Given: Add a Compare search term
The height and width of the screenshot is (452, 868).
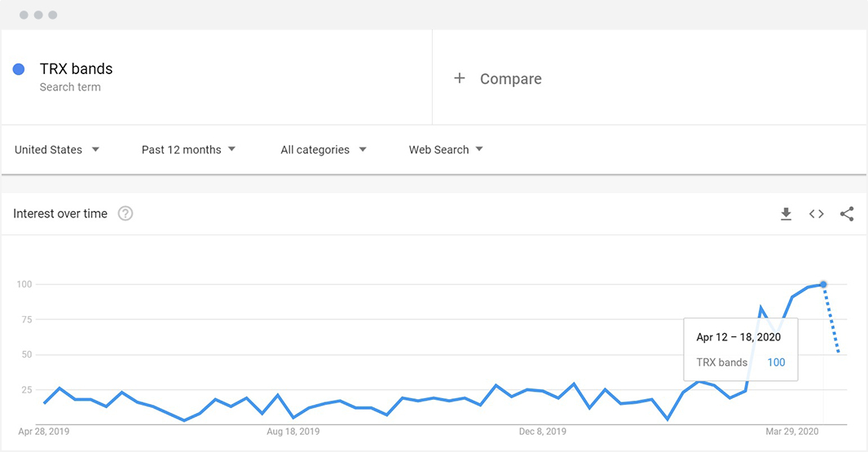Looking at the screenshot, I should 510,78.
